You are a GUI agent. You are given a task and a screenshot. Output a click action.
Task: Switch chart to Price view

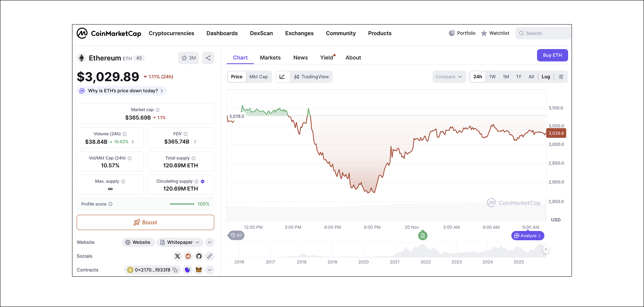(x=237, y=77)
